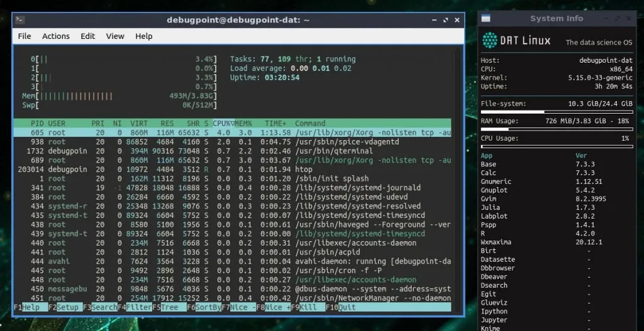Open the File menu
The height and width of the screenshot is (331, 644).
point(25,36)
